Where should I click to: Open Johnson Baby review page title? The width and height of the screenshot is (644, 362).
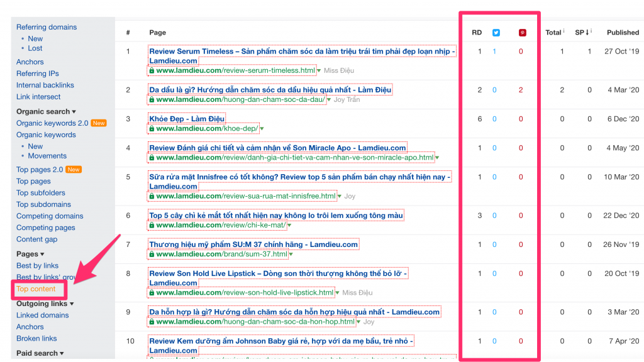[x=281, y=346]
